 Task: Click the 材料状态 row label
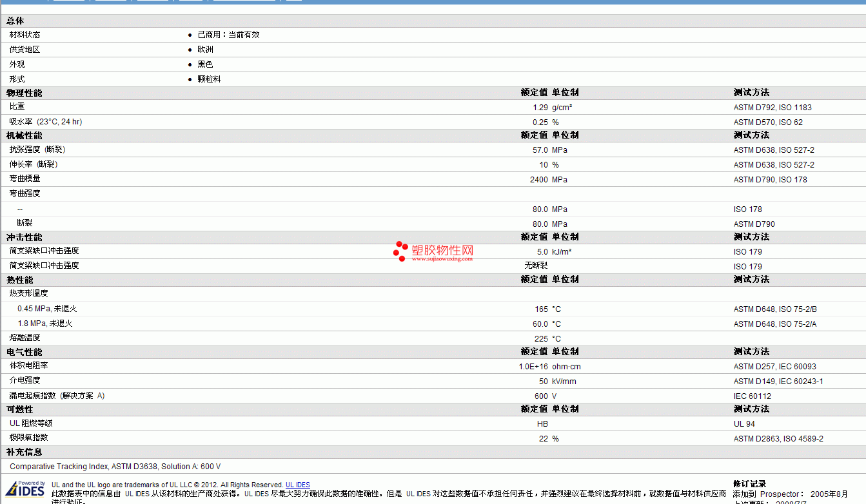pos(25,35)
